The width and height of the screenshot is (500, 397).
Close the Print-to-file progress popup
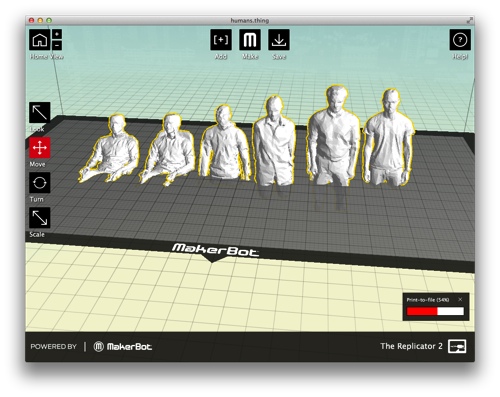tap(460, 299)
